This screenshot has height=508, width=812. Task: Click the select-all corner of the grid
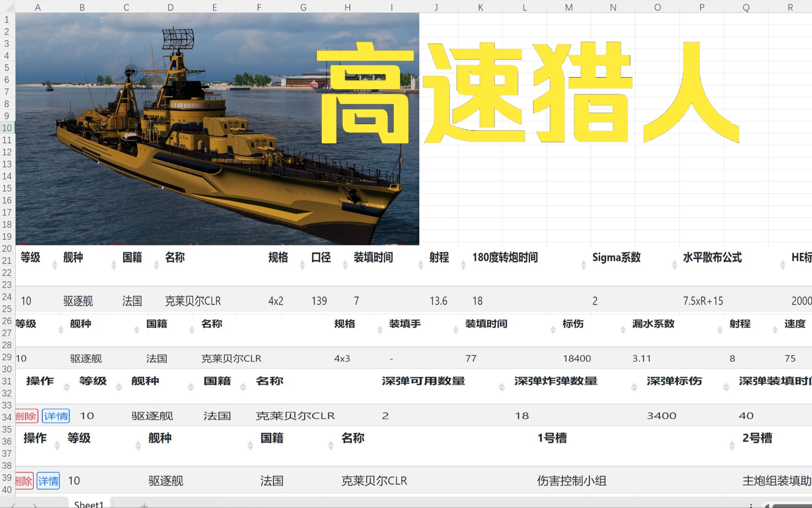(x=7, y=7)
